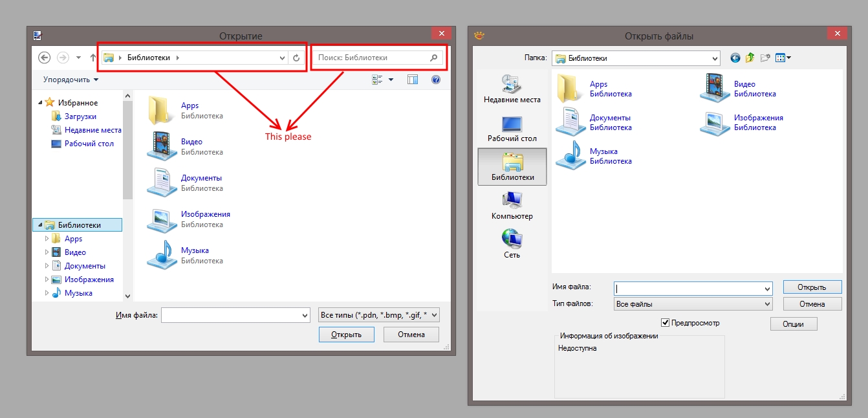Click refresh icon in address bar
The width and height of the screenshot is (868, 418).
296,58
